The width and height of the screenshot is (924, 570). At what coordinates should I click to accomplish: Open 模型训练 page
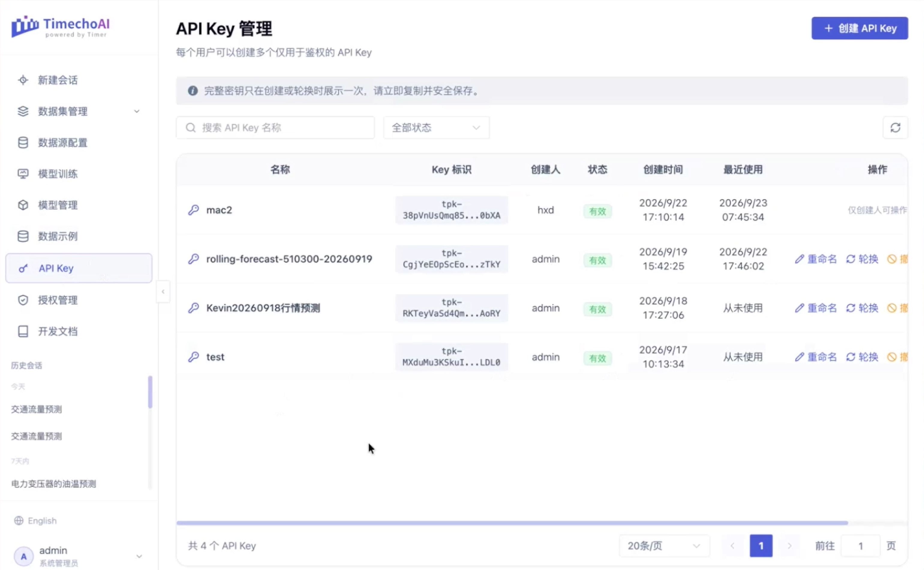pos(79,174)
